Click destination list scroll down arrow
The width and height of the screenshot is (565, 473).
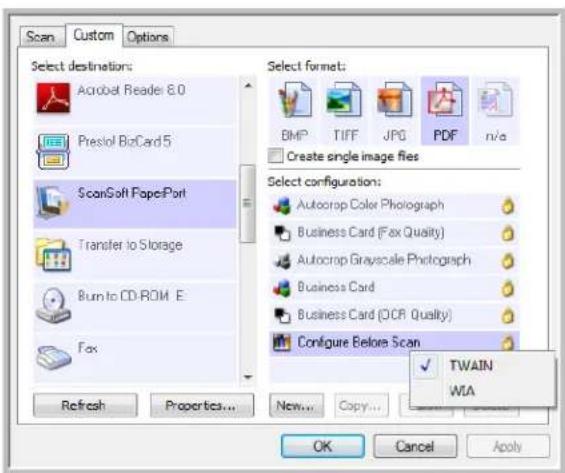click(248, 377)
